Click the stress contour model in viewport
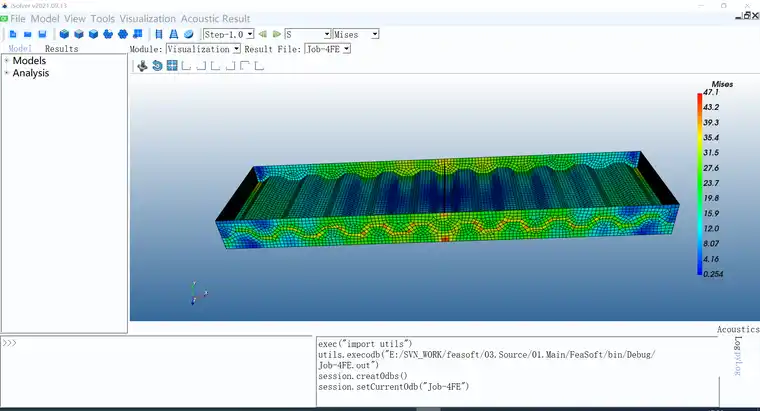760x411 pixels. point(447,200)
